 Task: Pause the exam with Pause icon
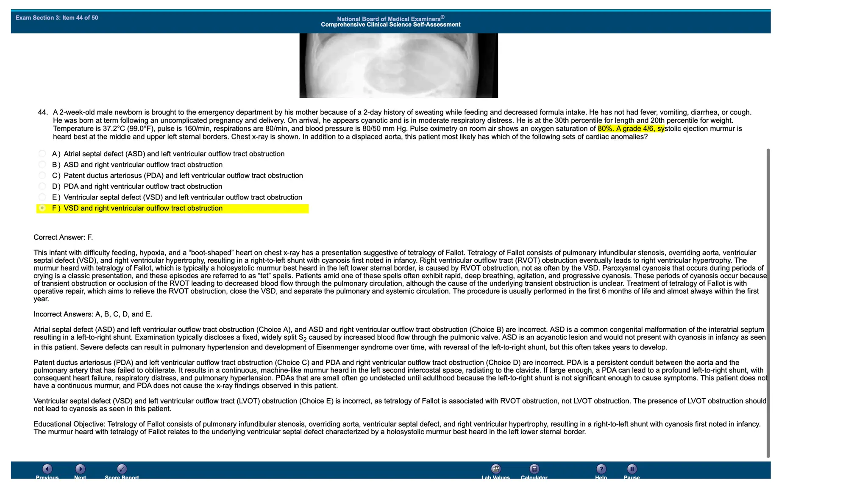632,469
